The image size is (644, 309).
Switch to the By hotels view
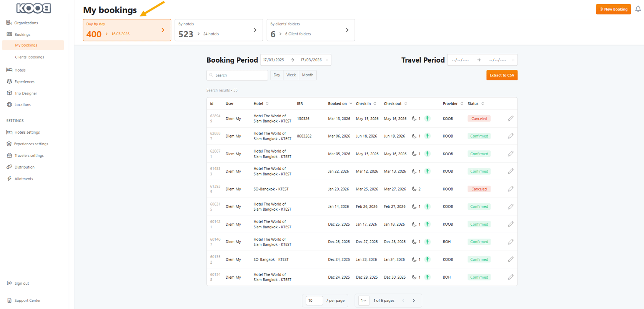tap(218, 30)
